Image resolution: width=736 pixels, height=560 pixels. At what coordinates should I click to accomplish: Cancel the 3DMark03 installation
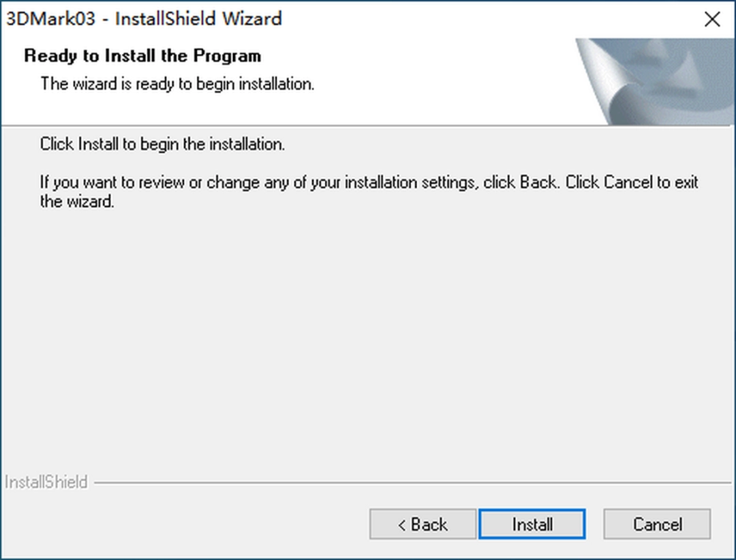coord(656,524)
